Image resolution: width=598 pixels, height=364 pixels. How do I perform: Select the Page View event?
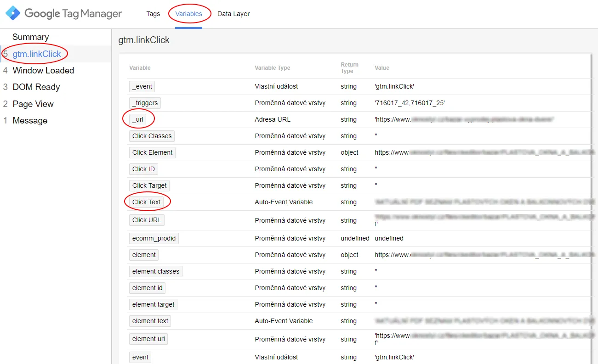tap(33, 104)
